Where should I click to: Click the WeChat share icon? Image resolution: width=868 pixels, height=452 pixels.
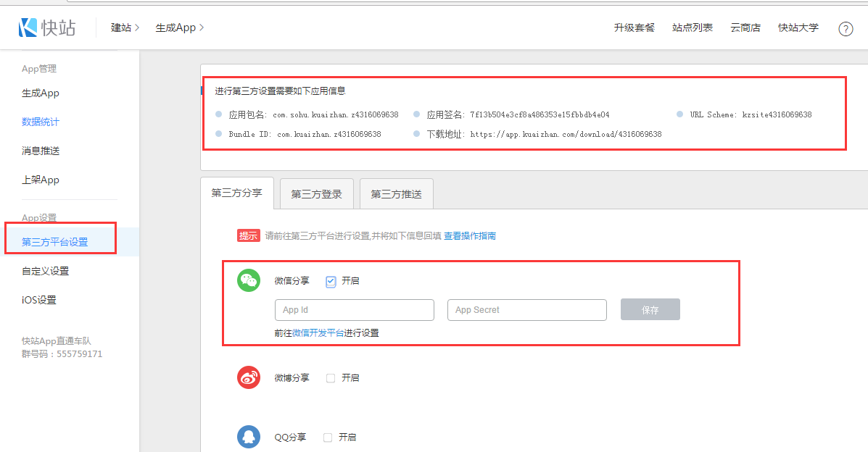pyautogui.click(x=249, y=280)
